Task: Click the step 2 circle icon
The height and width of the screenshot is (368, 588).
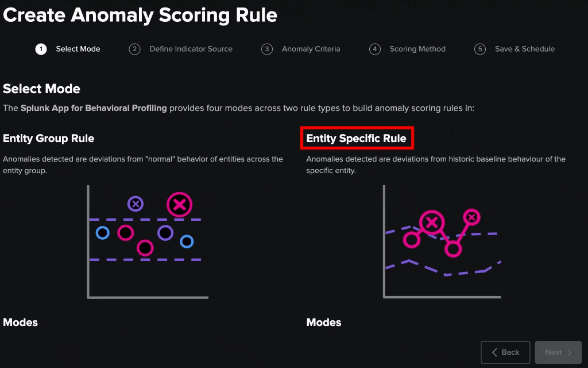Action: pos(134,49)
